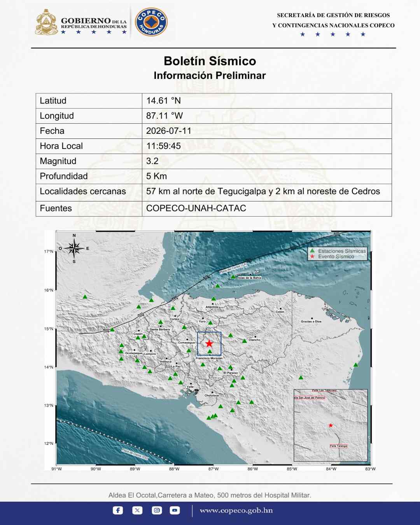Click the seismic station triangle at Islas de la Bahía
Image resolution: width=420 pixels, height=525 pixels.
click(x=233, y=277)
